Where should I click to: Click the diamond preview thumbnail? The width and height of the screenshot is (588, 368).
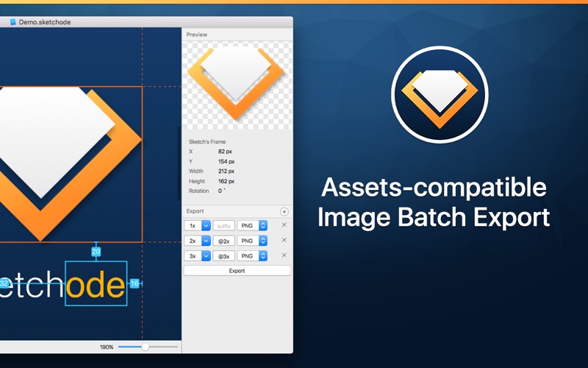237,85
